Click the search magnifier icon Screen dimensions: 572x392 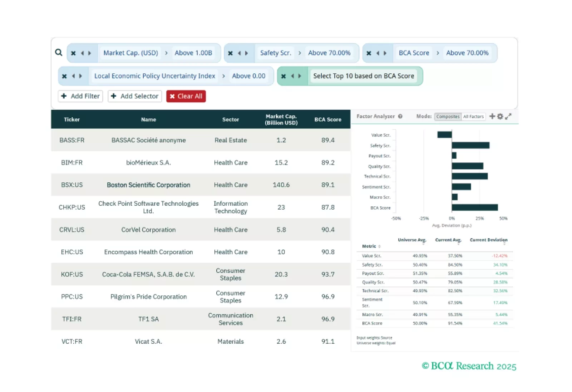click(x=59, y=53)
